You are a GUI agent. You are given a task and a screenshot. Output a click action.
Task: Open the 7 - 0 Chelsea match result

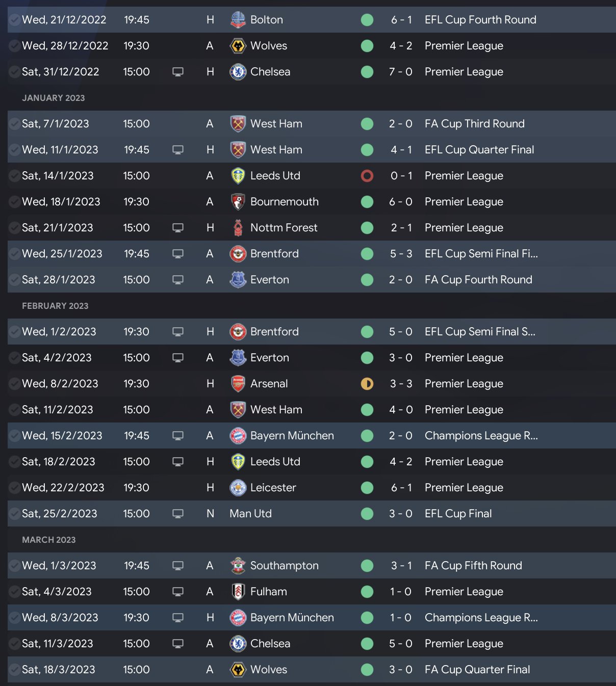(400, 72)
